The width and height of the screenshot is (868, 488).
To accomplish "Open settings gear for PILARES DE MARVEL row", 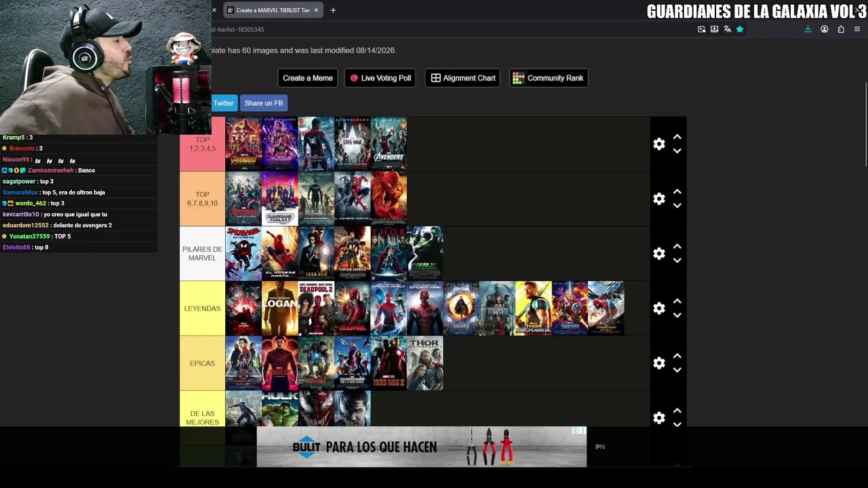I will coord(659,253).
